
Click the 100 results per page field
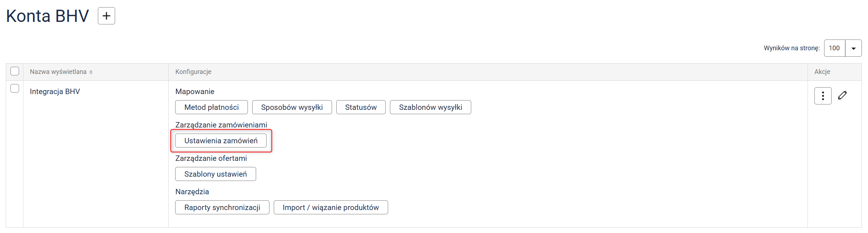835,48
